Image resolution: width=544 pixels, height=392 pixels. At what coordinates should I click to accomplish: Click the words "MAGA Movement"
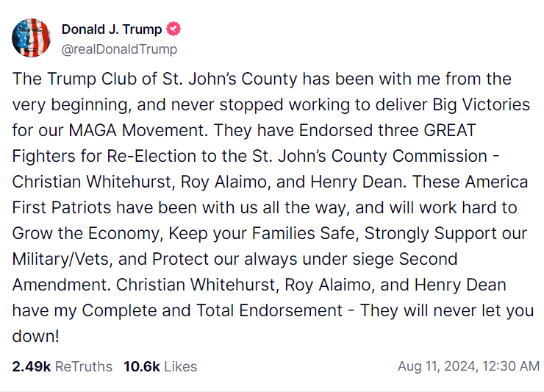tap(125, 130)
